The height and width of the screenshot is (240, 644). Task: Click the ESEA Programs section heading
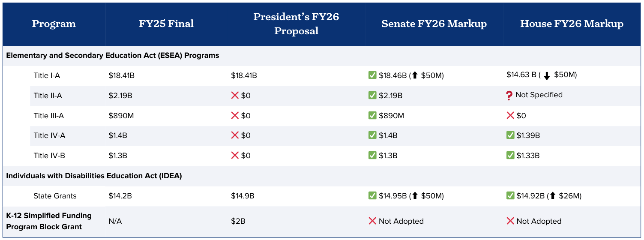tap(113, 56)
